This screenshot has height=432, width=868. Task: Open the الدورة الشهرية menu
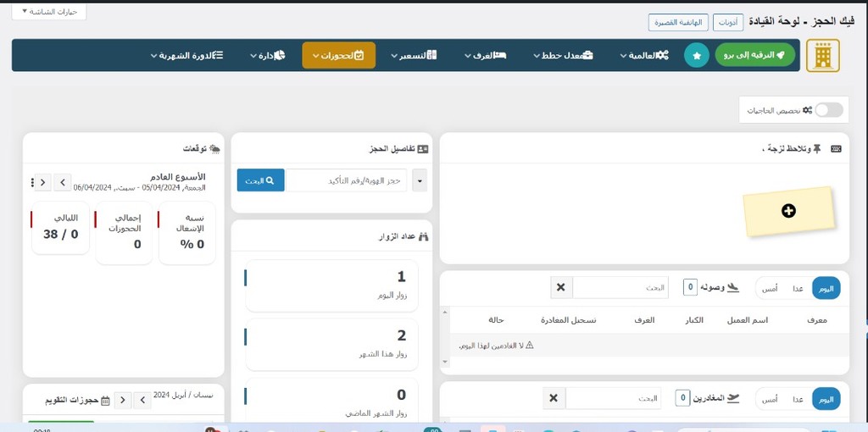(x=187, y=55)
